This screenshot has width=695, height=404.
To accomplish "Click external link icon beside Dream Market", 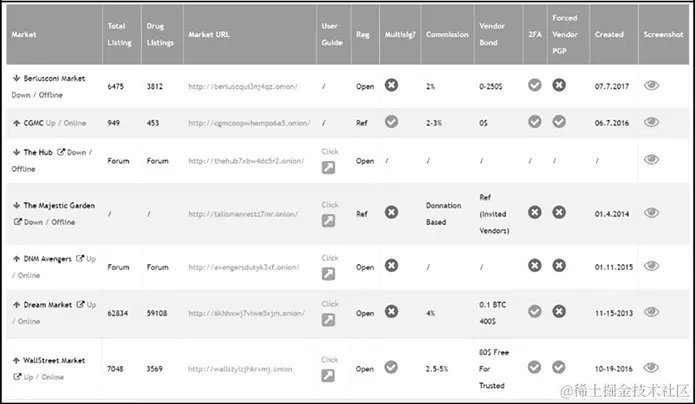I will pyautogui.click(x=81, y=304).
